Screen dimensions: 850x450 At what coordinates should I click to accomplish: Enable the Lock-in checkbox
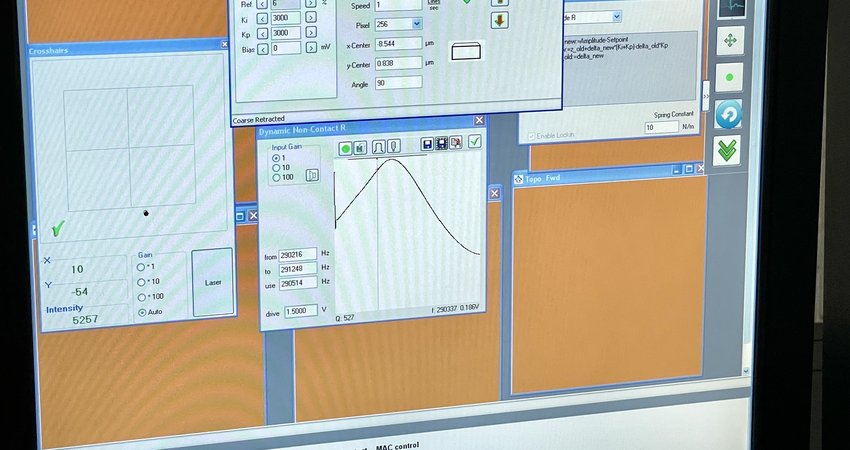(x=530, y=136)
